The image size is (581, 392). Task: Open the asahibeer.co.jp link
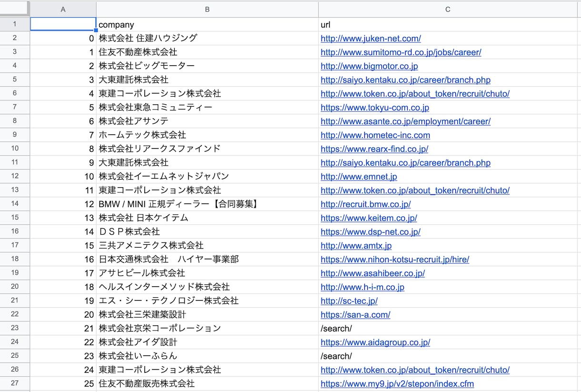point(372,273)
